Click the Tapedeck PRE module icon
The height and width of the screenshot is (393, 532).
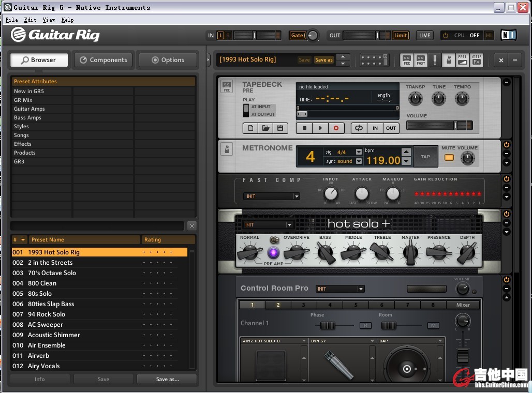coord(227,86)
